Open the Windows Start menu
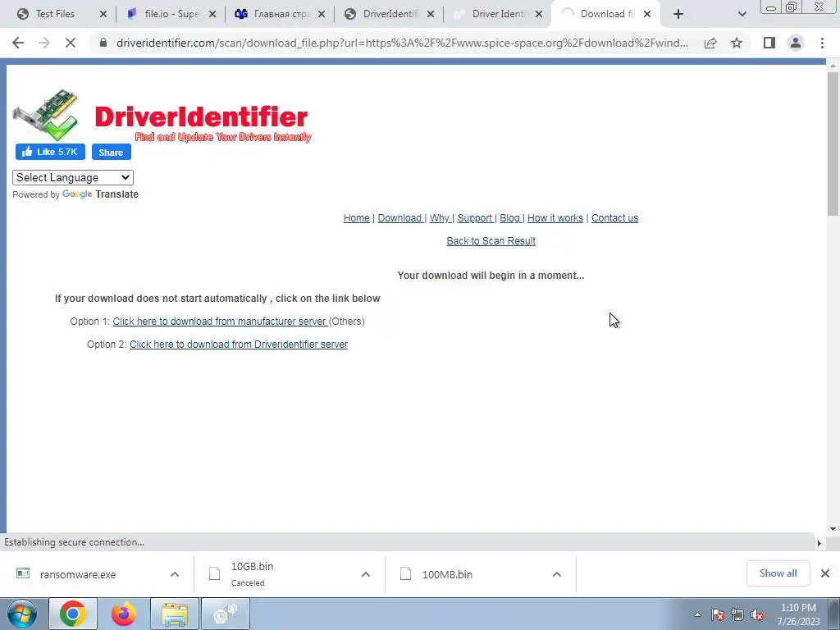The width and height of the screenshot is (840, 630). pos(22,614)
